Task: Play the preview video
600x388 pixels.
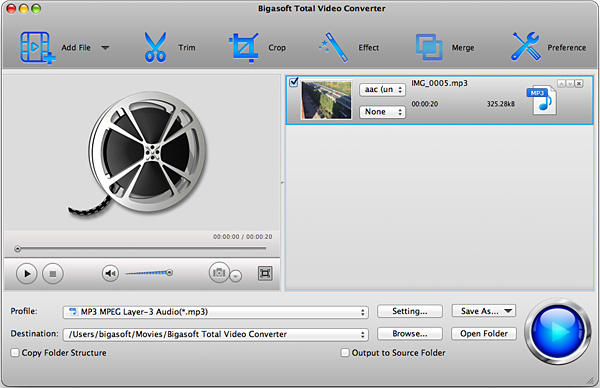Action: click(x=26, y=274)
